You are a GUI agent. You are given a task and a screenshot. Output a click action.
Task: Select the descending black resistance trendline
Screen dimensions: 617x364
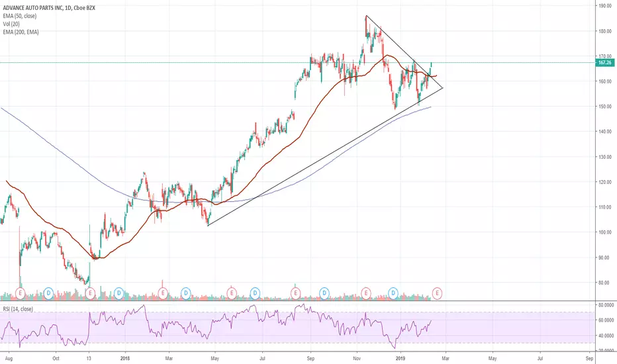coord(404,51)
